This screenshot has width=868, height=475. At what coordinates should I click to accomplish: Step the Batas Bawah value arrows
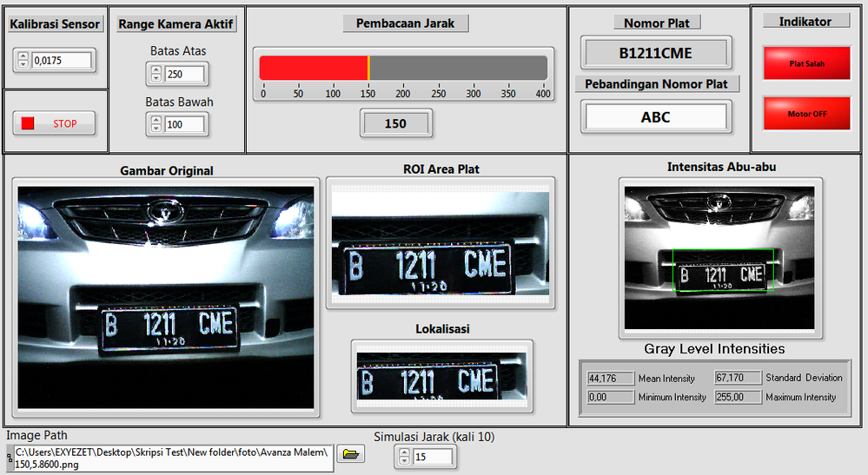(156, 124)
